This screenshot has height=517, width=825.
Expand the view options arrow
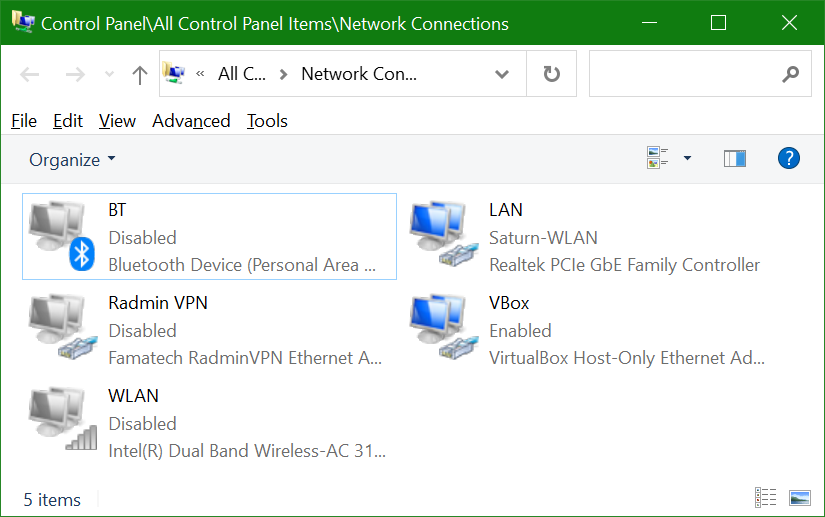(687, 158)
